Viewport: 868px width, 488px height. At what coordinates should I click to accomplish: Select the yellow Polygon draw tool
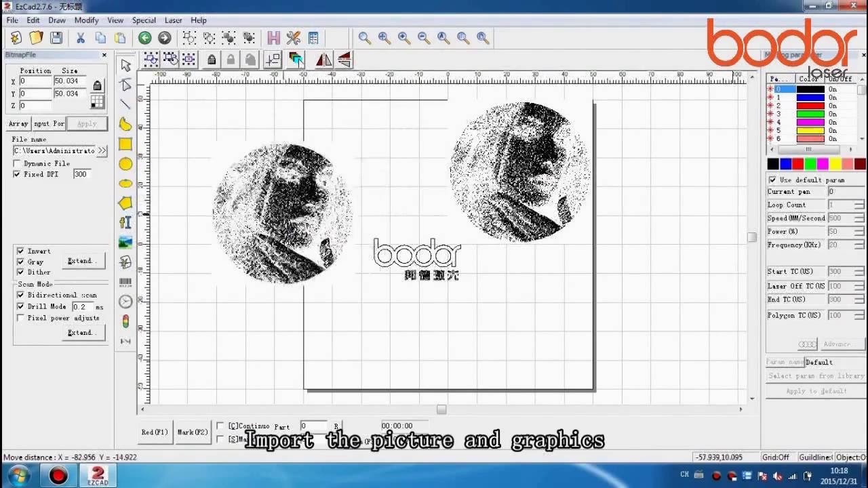125,203
